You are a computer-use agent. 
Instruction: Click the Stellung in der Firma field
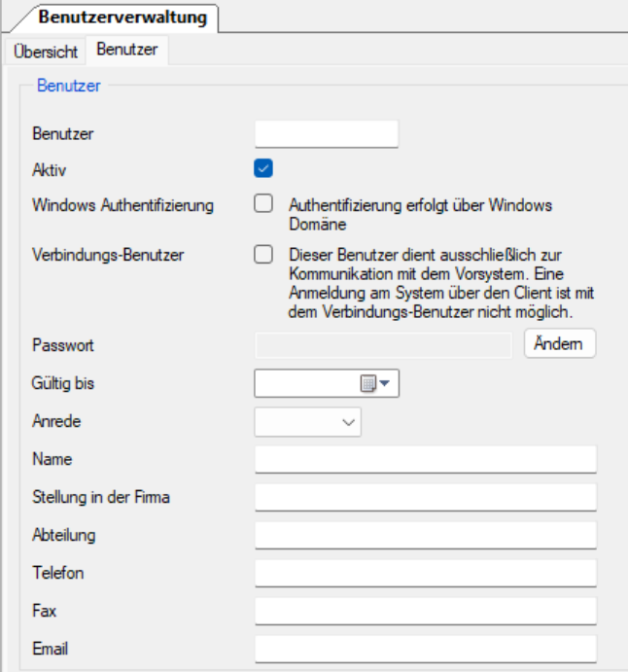pos(425,498)
